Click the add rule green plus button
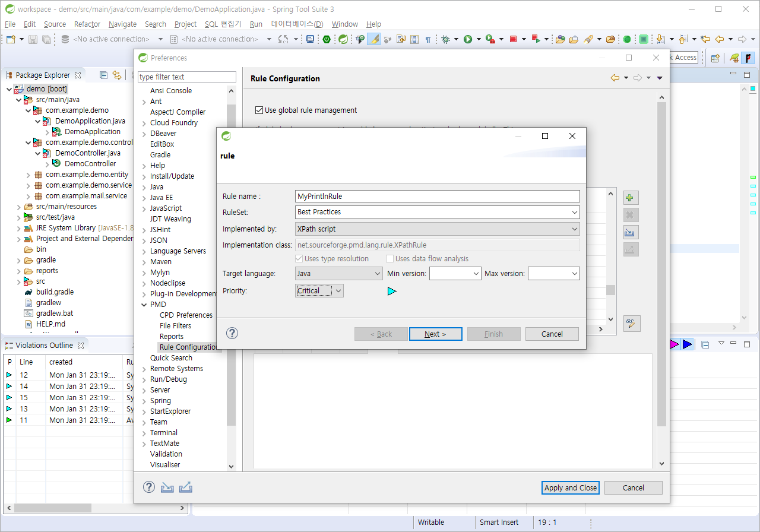This screenshot has height=532, width=760. (x=631, y=198)
